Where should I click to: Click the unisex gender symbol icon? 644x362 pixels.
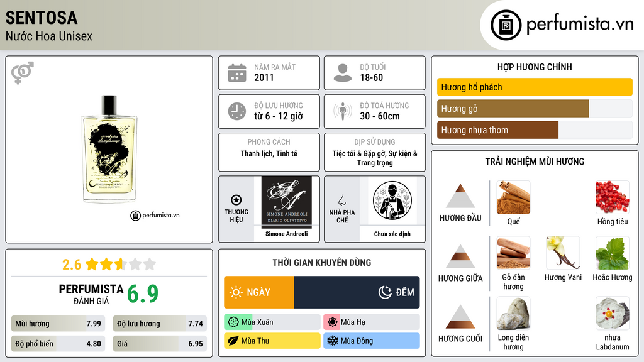pyautogui.click(x=23, y=73)
